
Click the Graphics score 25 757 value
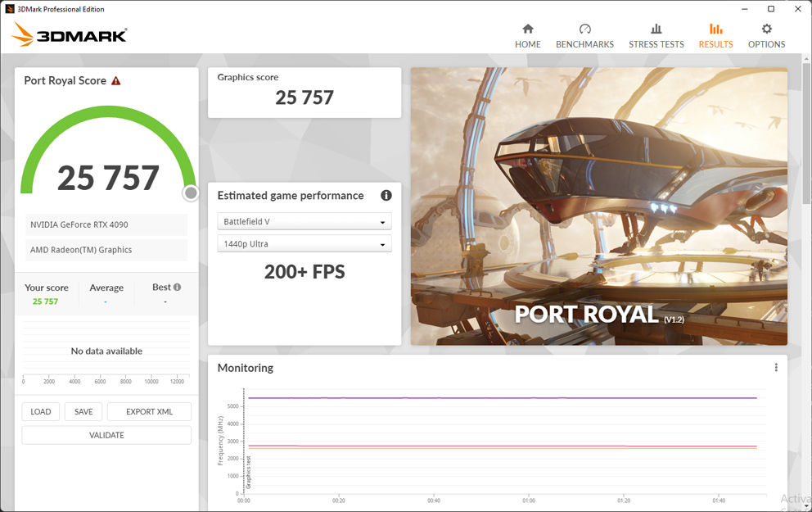[x=304, y=97]
